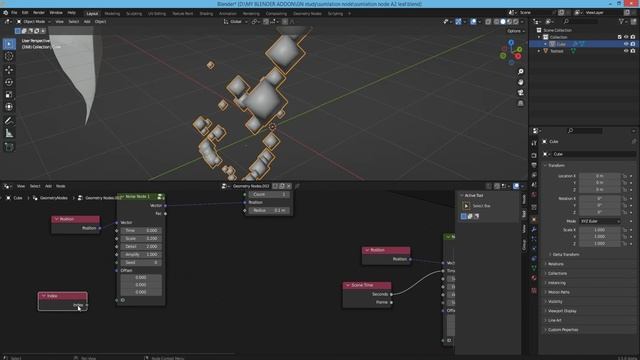This screenshot has width=640, height=360.
Task: Open the Render menu
Action: pyautogui.click(x=39, y=13)
